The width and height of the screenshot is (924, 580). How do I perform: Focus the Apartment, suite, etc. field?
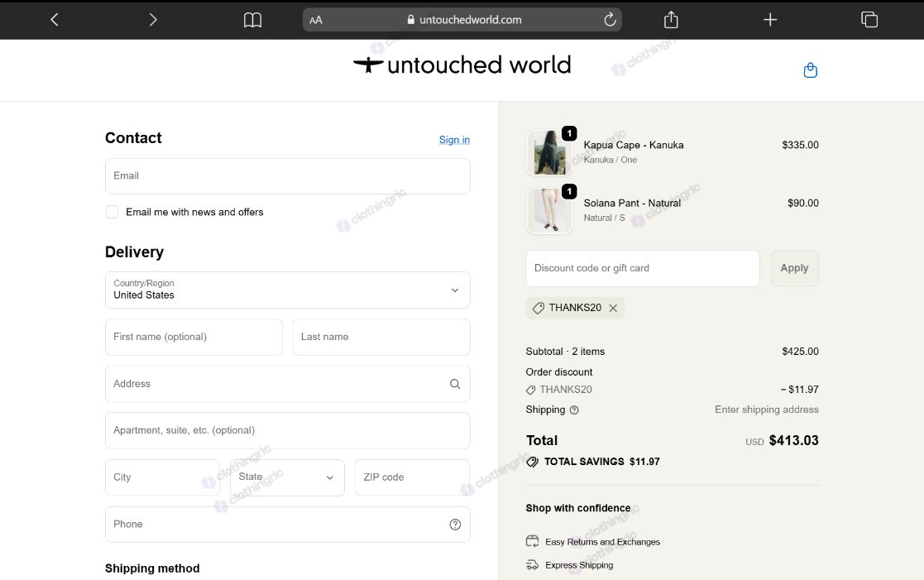[x=288, y=430]
